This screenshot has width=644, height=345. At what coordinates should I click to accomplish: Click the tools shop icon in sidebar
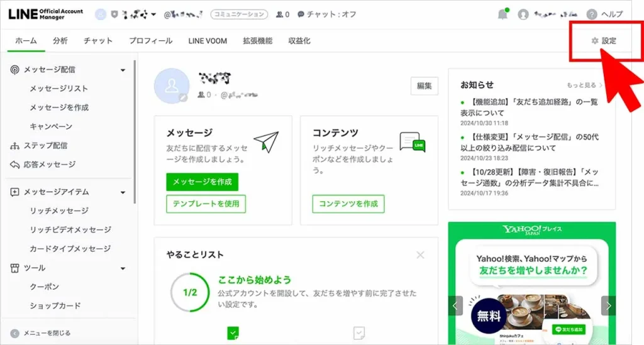[15, 268]
